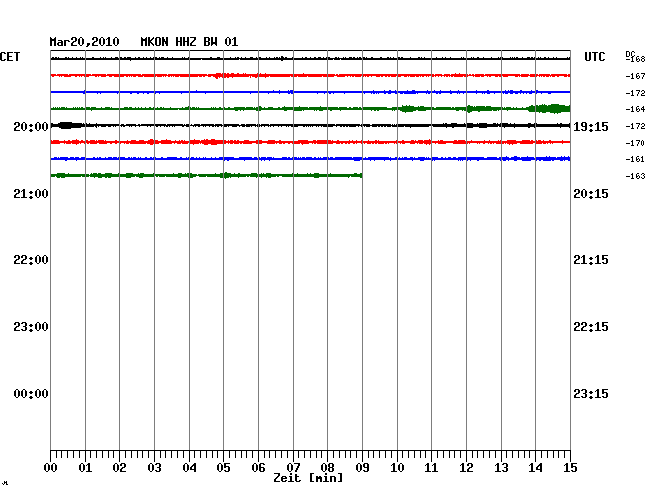The image size is (650, 494).
Task: Click minute axis tick label 07
Action: 293,468
